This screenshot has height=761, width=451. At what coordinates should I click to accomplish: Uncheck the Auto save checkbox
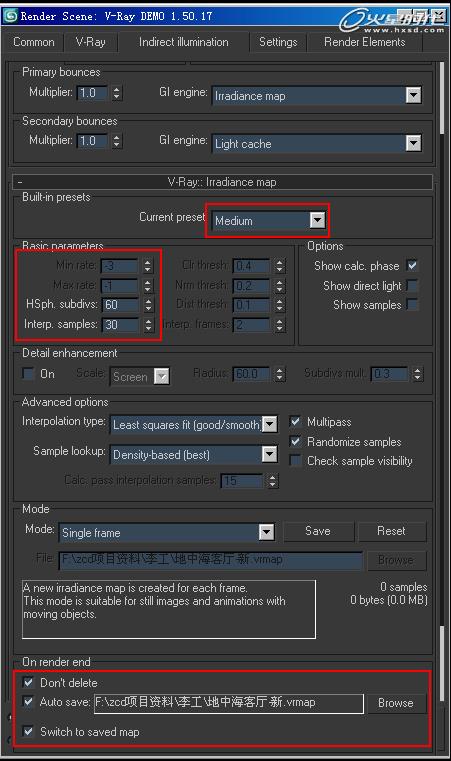click(28, 702)
